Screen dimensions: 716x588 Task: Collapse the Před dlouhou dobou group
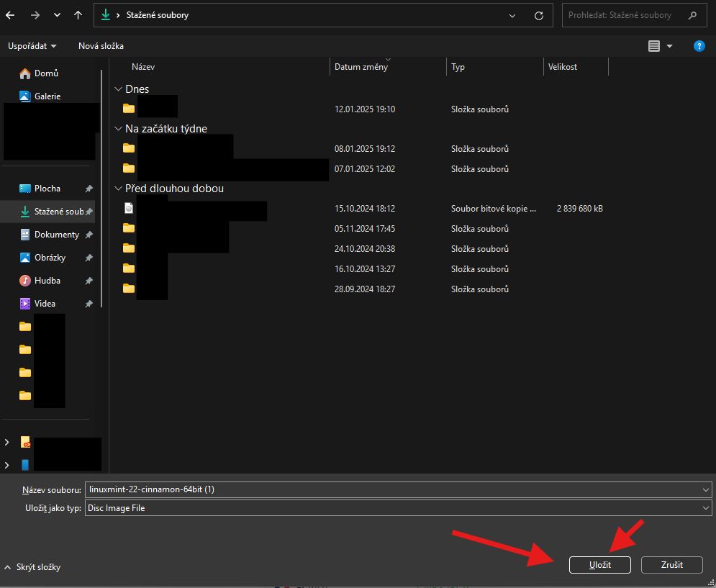click(x=119, y=189)
